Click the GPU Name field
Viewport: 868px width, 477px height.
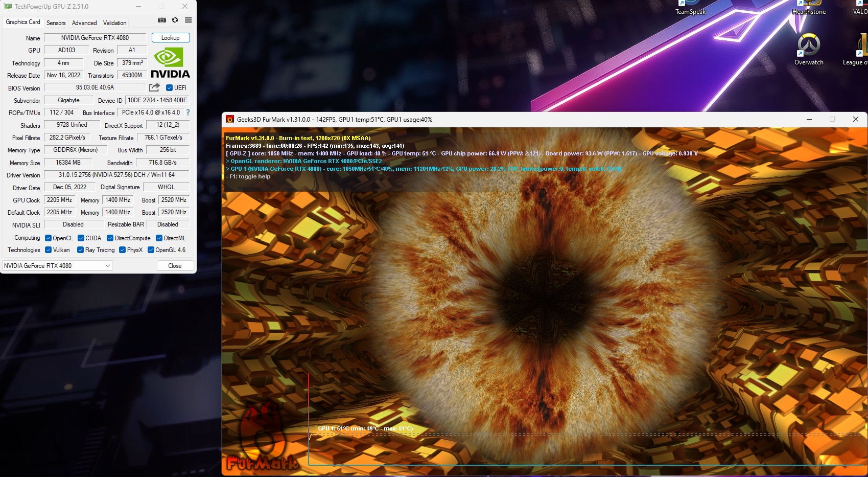[95, 38]
